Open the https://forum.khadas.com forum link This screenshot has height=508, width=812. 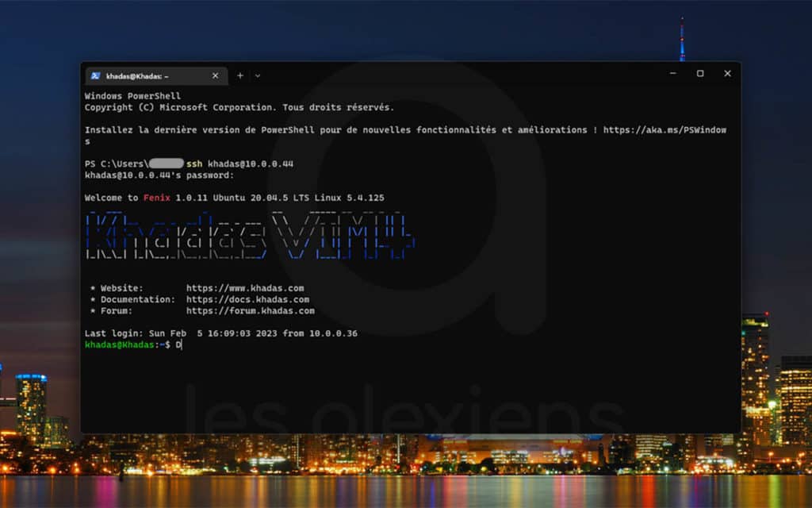point(250,311)
